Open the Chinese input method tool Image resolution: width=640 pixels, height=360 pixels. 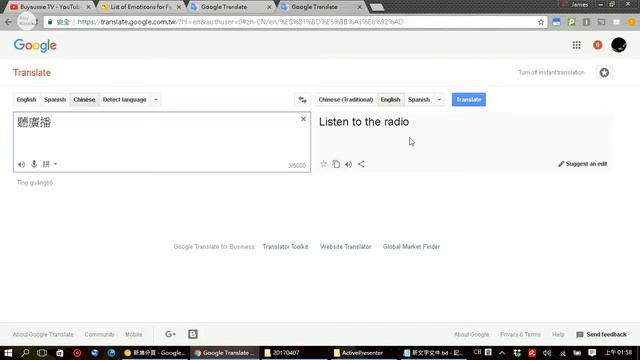tap(46, 164)
